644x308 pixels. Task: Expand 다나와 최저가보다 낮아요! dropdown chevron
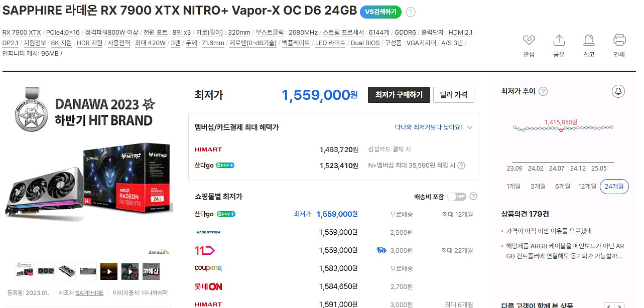point(470,127)
